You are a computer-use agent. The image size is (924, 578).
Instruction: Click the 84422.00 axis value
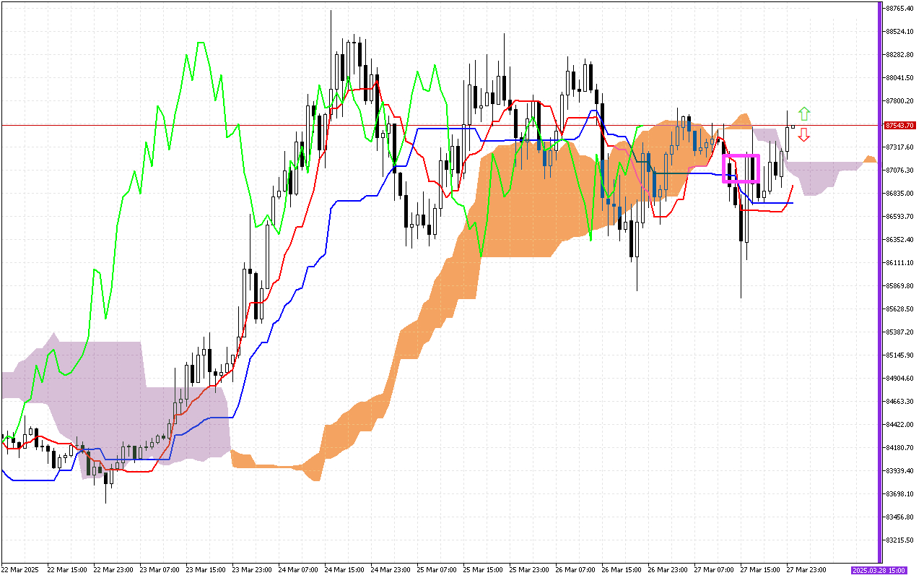click(x=899, y=425)
